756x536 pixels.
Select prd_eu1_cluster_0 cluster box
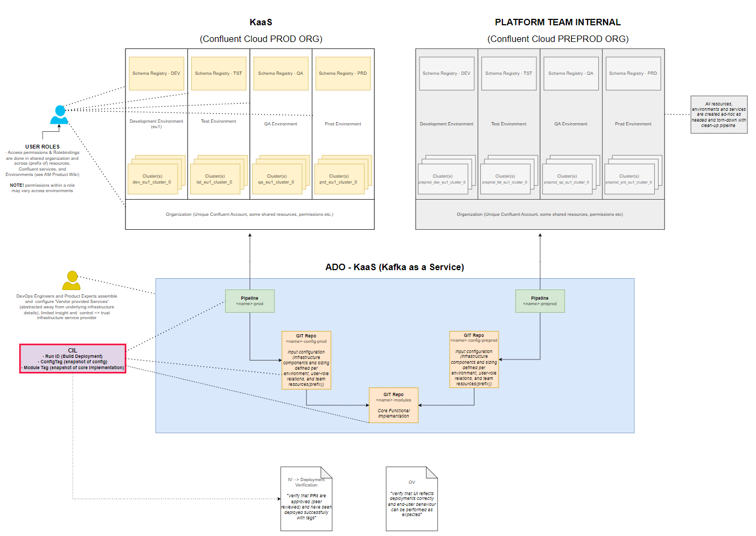point(339,179)
